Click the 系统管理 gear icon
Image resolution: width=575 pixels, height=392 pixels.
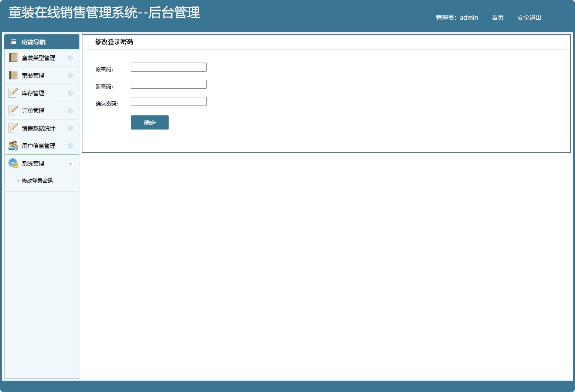coord(13,163)
